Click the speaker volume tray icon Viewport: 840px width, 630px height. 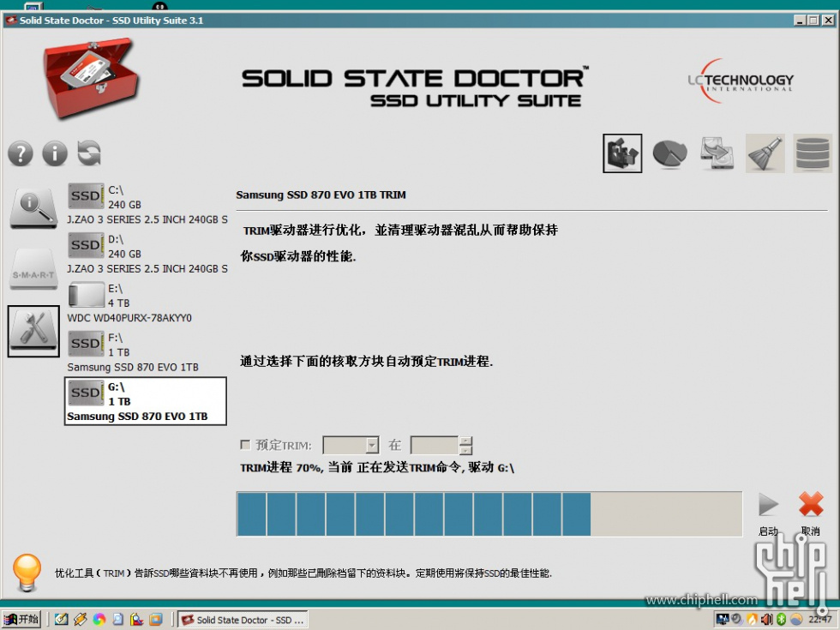pyautogui.click(x=767, y=620)
